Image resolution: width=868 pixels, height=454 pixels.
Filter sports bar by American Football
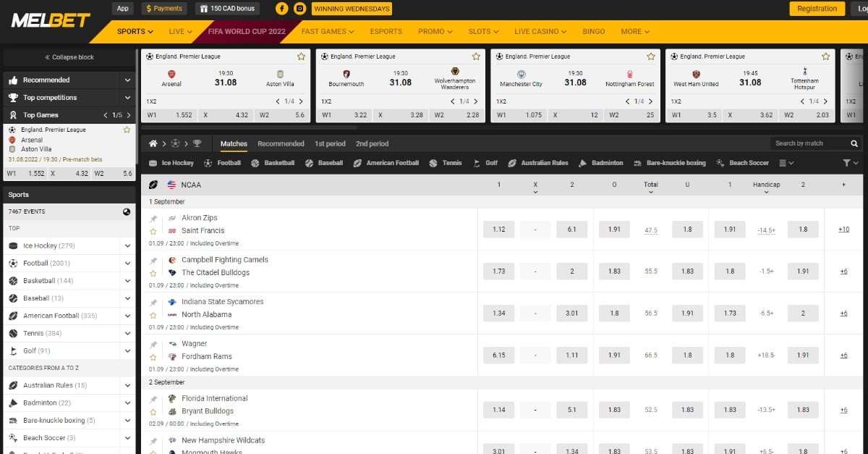click(x=386, y=163)
